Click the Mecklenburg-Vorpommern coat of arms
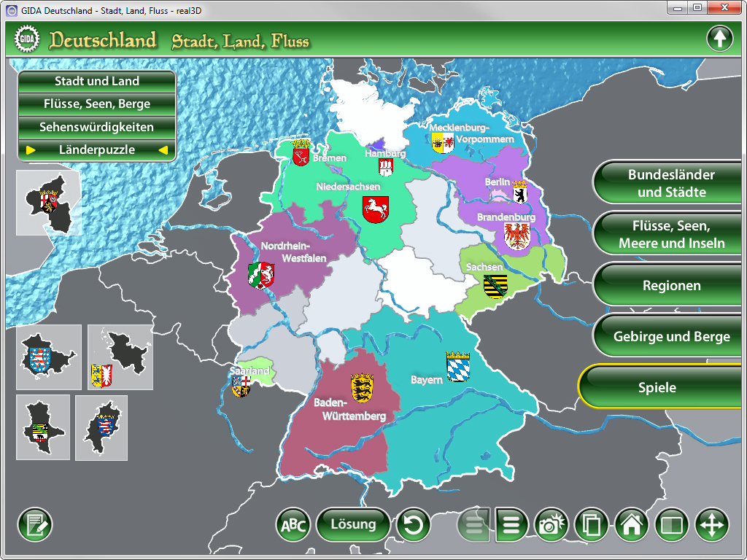The image size is (747, 560). pos(443,144)
